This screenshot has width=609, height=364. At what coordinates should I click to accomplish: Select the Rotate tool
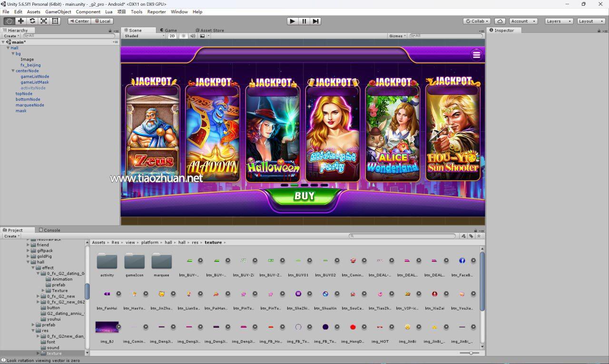[x=32, y=21]
